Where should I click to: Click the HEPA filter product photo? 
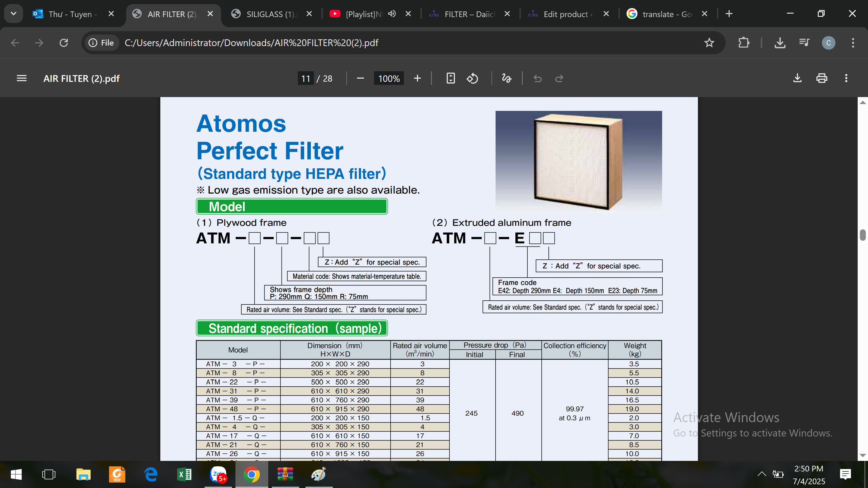click(x=579, y=162)
